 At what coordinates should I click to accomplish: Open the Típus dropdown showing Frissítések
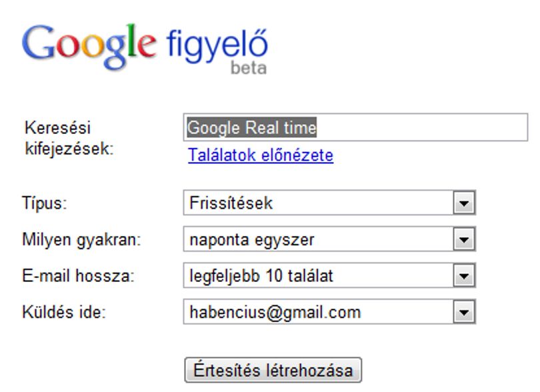pyautogui.click(x=329, y=203)
